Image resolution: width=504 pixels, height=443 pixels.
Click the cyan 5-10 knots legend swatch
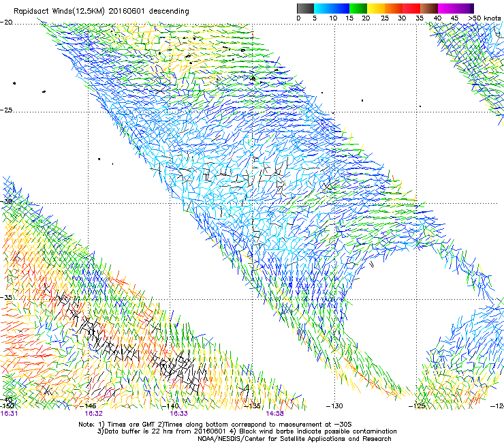pos(323,8)
